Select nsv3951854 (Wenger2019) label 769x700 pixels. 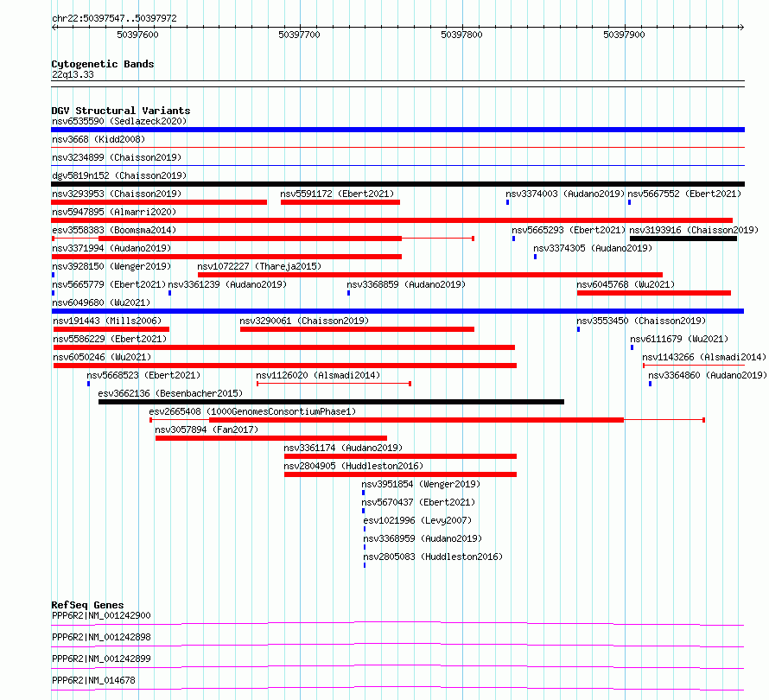421,484
